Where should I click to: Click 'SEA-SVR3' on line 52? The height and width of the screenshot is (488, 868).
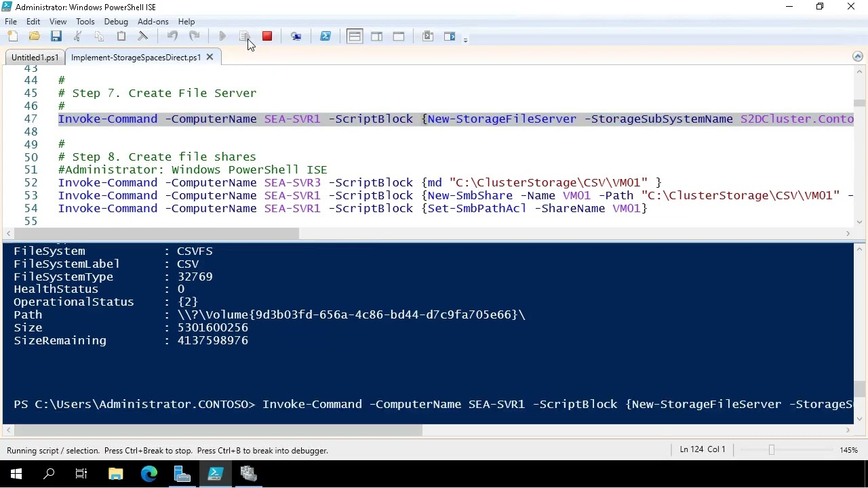click(292, 183)
